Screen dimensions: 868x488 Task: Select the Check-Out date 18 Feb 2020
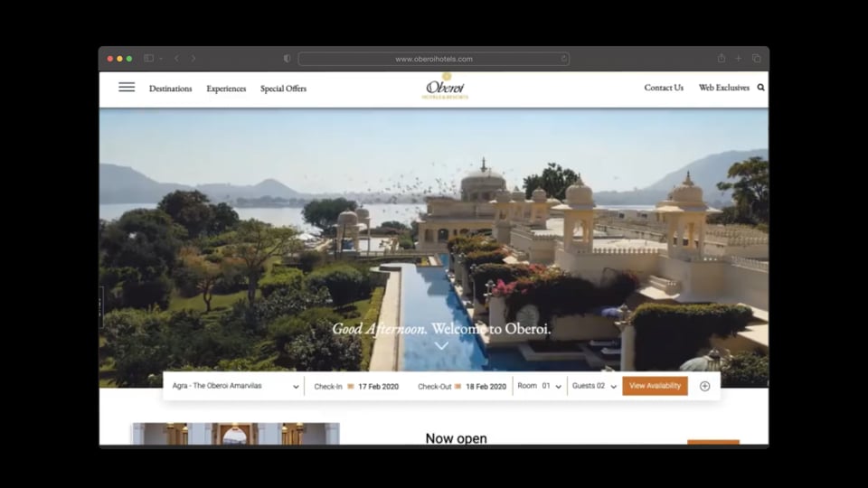pyautogui.click(x=486, y=387)
